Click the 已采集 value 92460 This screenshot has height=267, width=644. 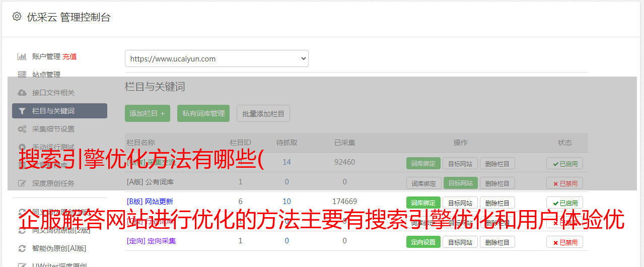point(345,162)
